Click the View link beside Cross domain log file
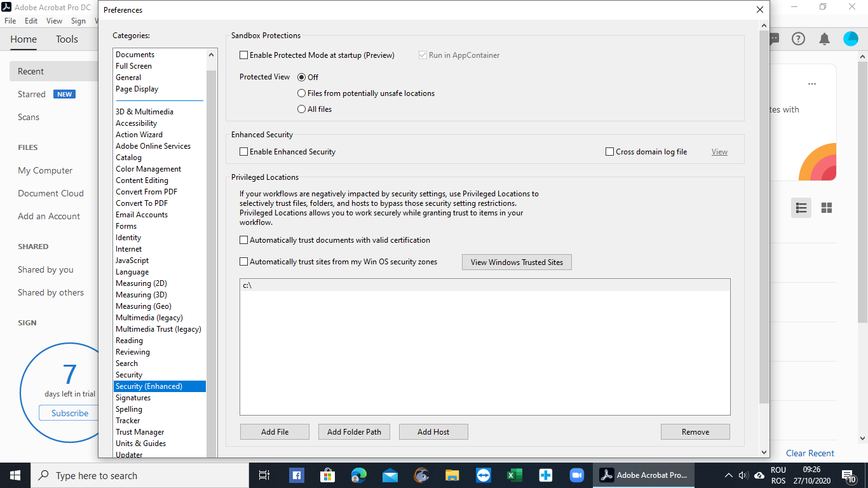868x488 pixels. point(719,152)
